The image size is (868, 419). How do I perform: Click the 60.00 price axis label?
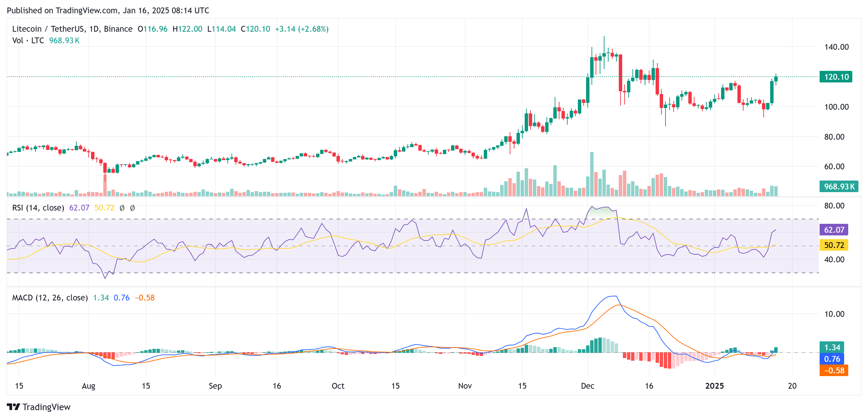click(834, 167)
